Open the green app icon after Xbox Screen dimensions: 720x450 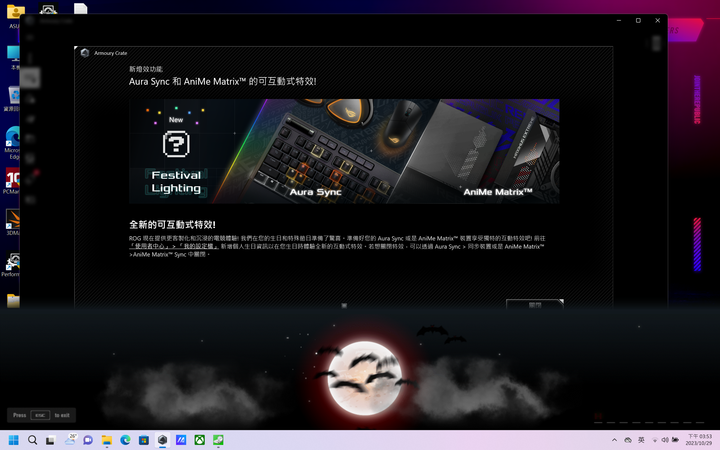click(x=218, y=440)
